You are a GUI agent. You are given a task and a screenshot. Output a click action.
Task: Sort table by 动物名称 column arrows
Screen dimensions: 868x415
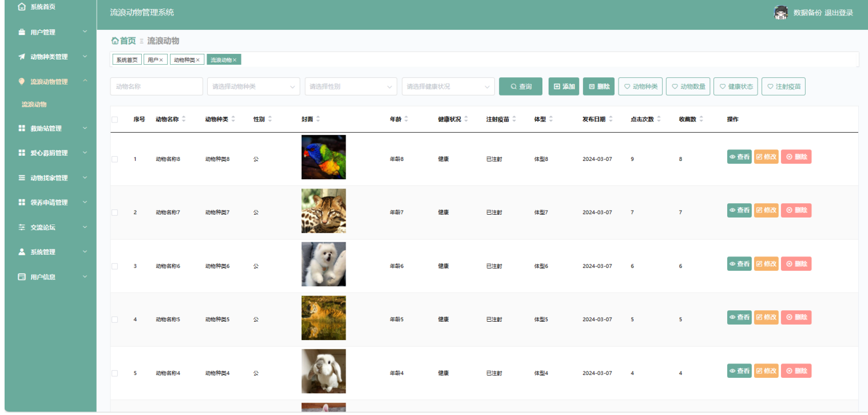point(184,119)
